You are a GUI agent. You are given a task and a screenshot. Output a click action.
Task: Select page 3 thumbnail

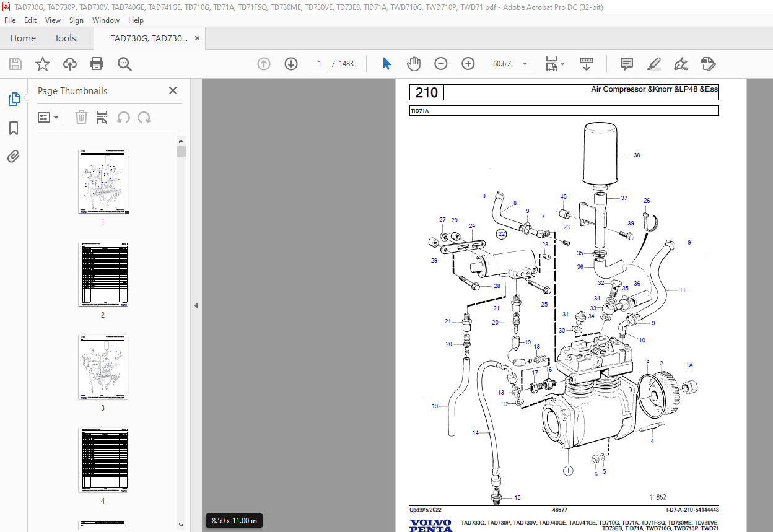tap(103, 367)
